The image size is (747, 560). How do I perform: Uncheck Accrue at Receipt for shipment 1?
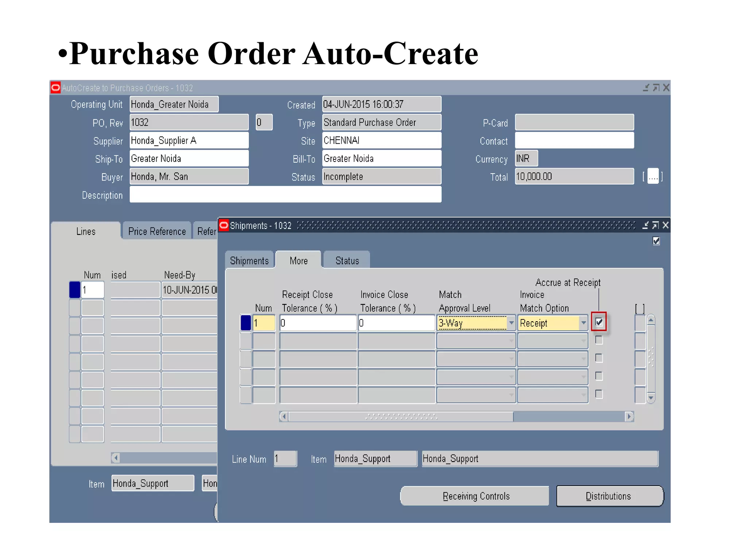click(x=599, y=322)
